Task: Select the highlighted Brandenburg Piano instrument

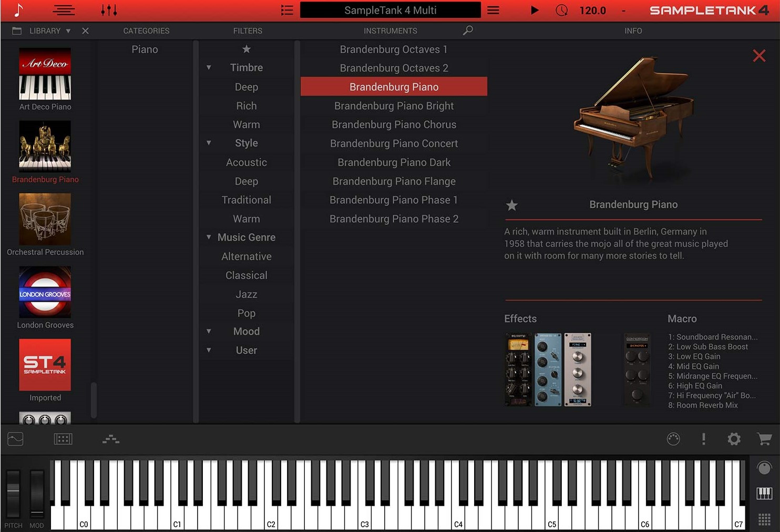Action: [394, 87]
